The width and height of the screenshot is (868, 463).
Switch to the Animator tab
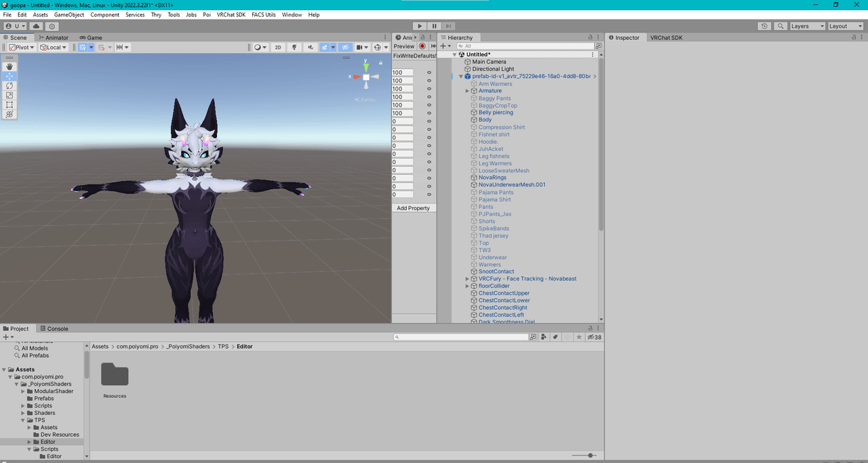54,37
